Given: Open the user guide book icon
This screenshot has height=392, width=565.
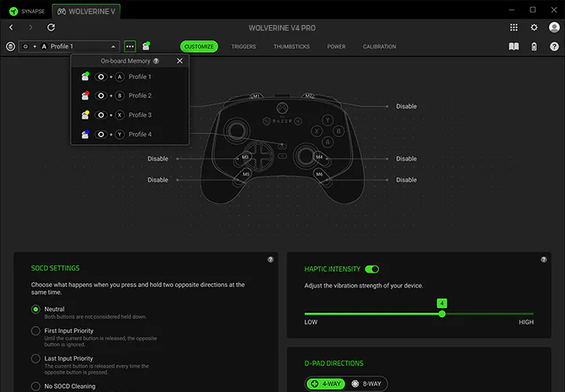Looking at the screenshot, I should (514, 46).
